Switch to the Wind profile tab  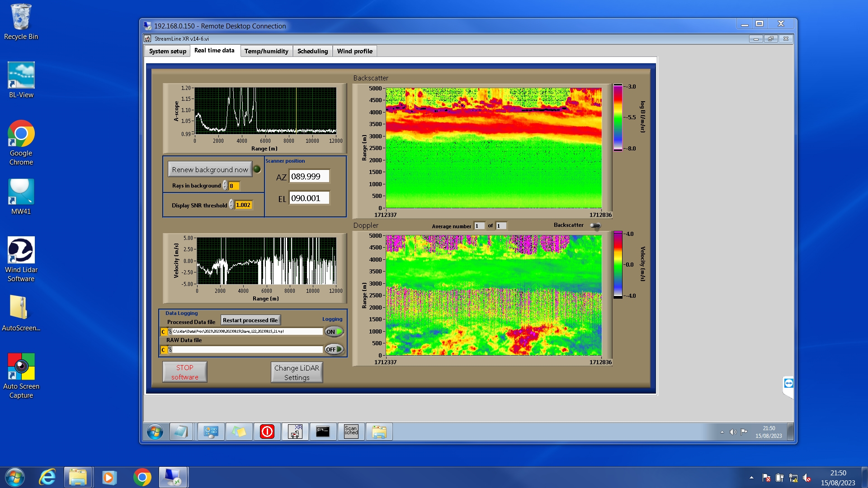(354, 51)
